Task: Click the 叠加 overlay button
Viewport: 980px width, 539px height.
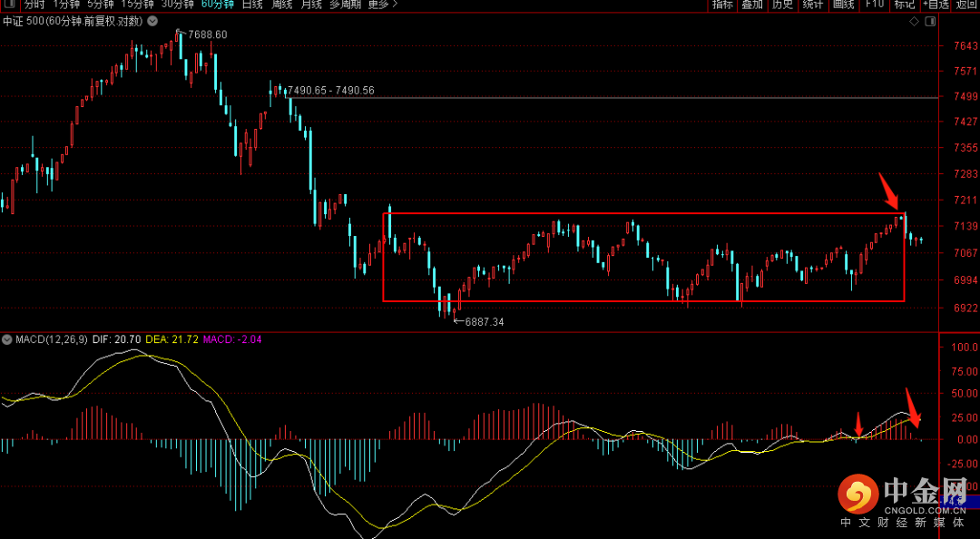Action: coord(752,5)
